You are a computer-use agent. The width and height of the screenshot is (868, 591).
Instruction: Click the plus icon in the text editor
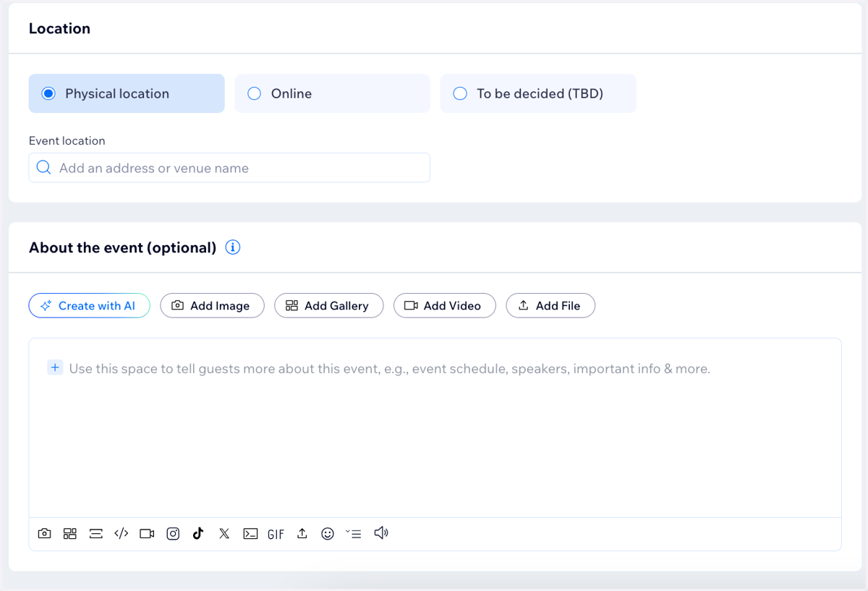(x=55, y=367)
